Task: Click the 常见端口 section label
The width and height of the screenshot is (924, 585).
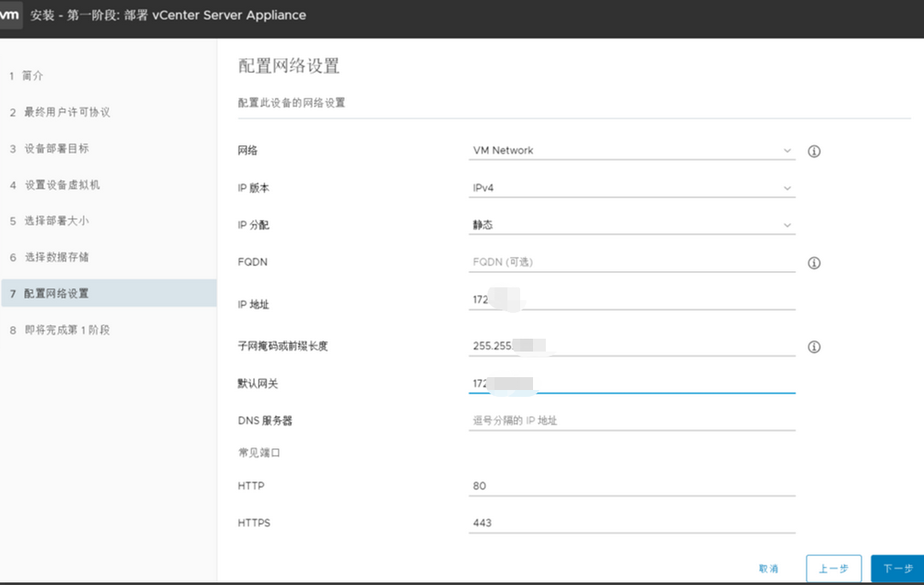Action: point(259,453)
